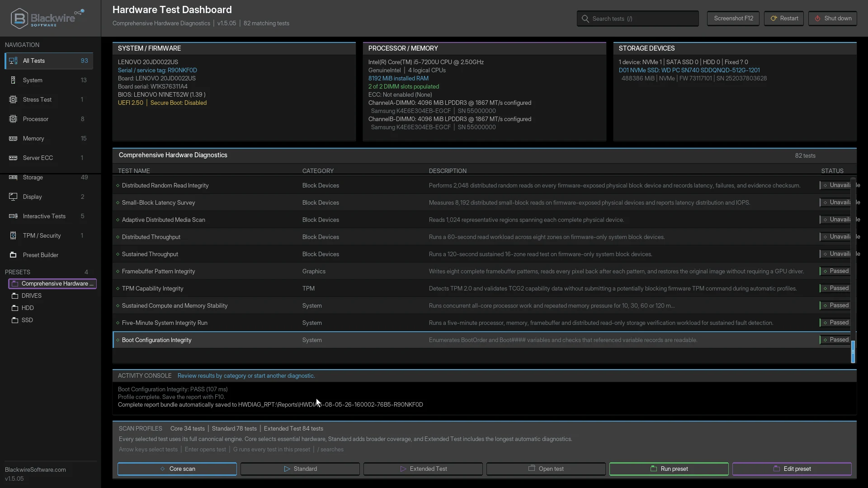Click the System nav icon
Image resolution: width=868 pixels, height=488 pixels.
13,80
